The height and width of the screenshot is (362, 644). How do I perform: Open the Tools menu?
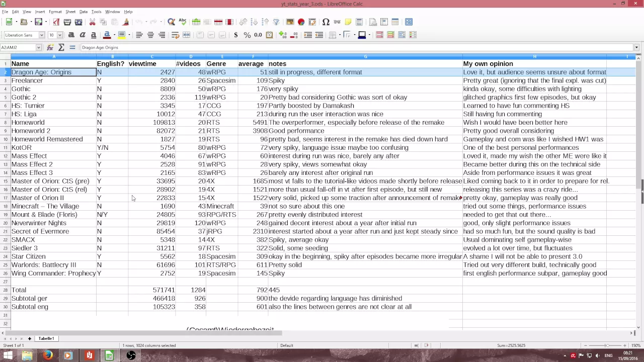[96, 12]
